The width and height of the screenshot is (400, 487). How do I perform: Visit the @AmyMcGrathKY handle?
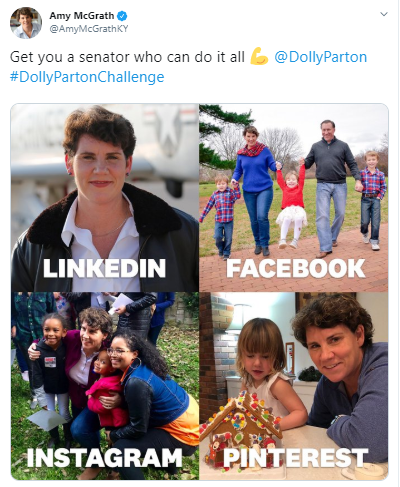tap(89, 29)
